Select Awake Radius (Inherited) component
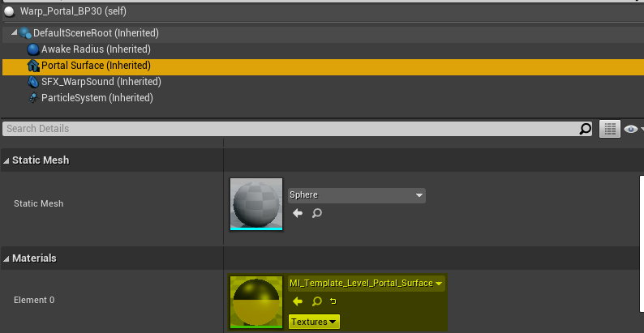Viewport: 644px width, 333px height. (x=322, y=49)
